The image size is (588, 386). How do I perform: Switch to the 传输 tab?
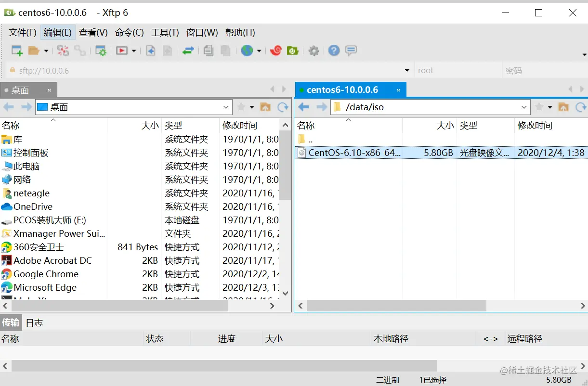pos(11,322)
